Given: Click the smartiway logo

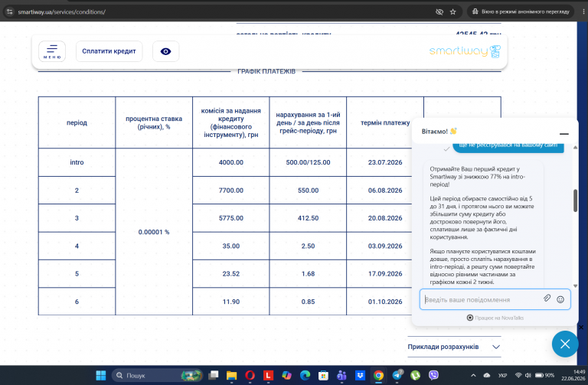Looking at the screenshot, I should point(465,51).
